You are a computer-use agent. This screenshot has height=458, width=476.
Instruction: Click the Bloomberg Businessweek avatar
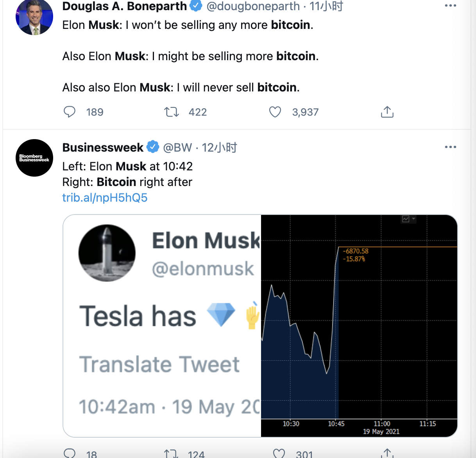34,158
